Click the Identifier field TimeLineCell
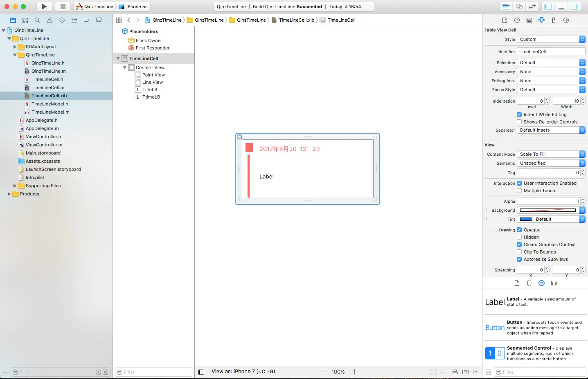The height and width of the screenshot is (379, 588). tap(551, 52)
